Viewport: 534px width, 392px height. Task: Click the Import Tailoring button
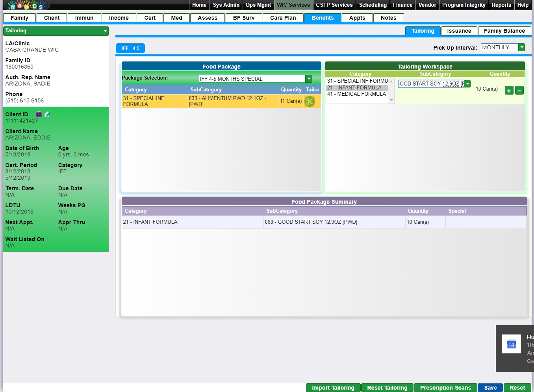[x=333, y=388]
